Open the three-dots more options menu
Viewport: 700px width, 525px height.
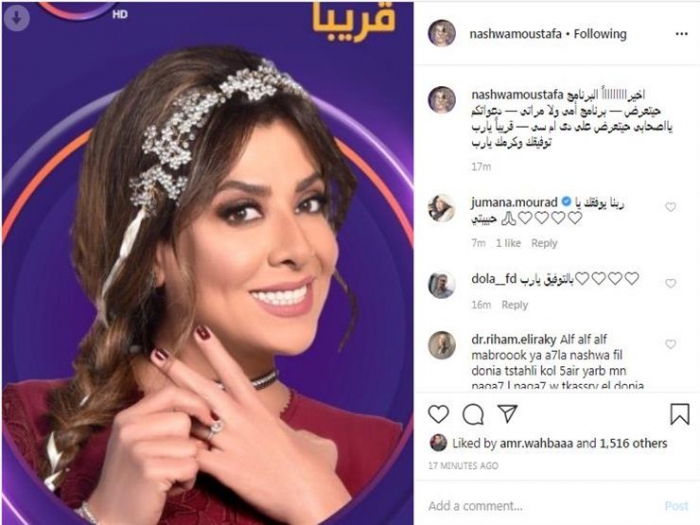coord(682,34)
